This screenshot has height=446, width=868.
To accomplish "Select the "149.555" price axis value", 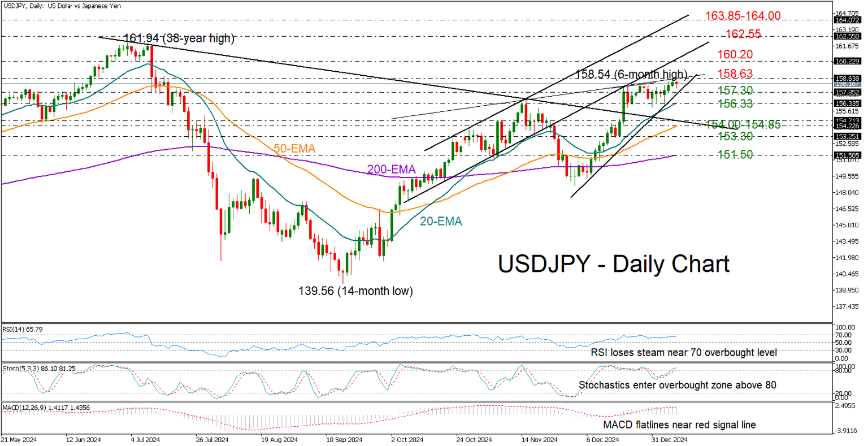I will pyautogui.click(x=847, y=176).
